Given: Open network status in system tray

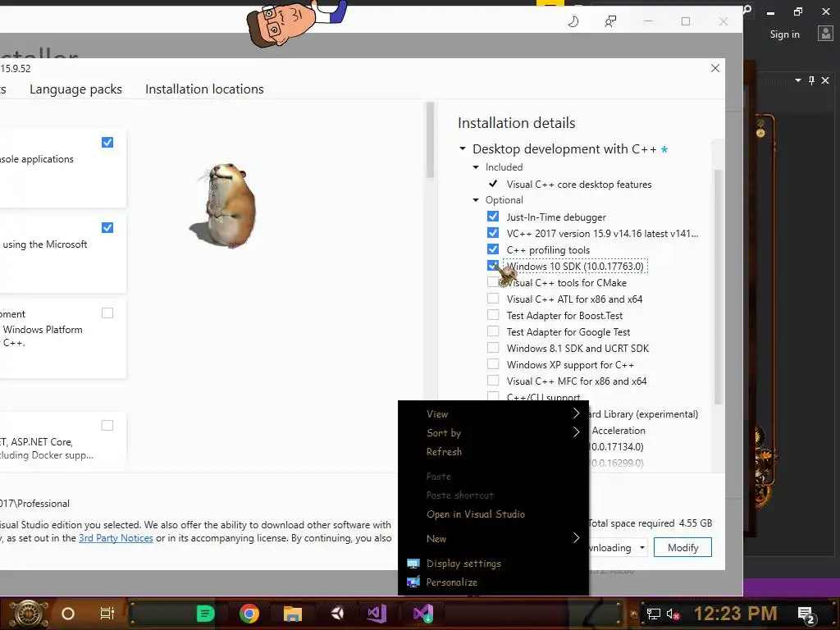Looking at the screenshot, I should (653, 614).
